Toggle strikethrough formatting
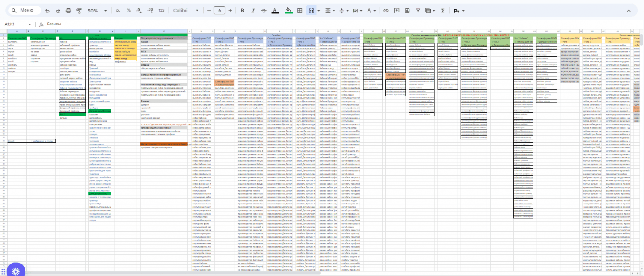 264,10
